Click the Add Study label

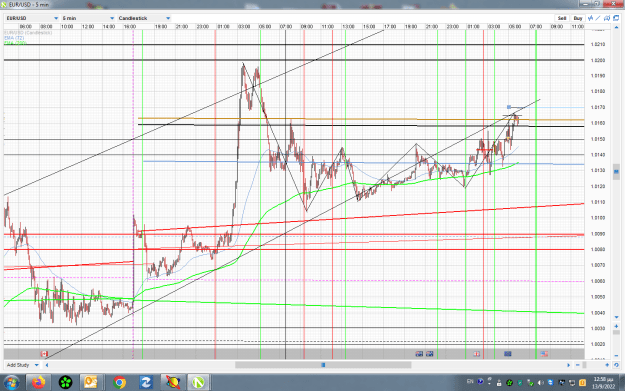pyautogui.click(x=18, y=365)
